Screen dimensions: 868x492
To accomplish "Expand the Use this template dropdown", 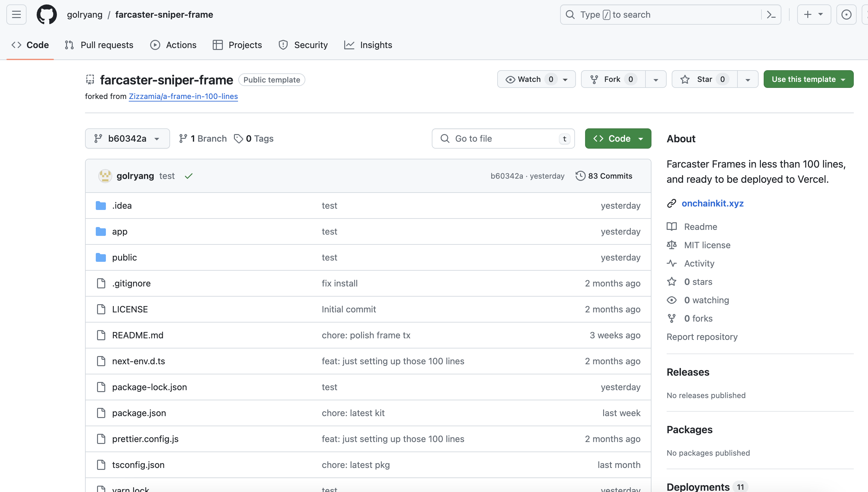I will 809,79.
